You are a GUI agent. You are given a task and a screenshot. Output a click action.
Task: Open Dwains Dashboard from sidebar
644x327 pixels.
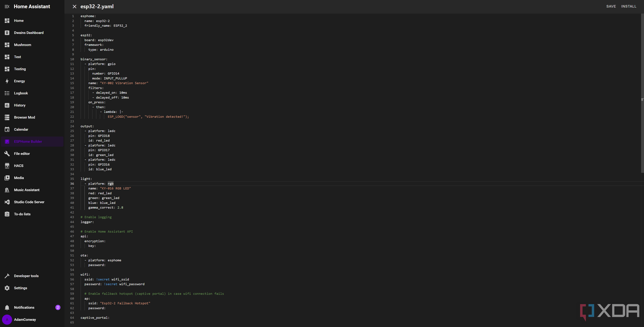click(32, 33)
